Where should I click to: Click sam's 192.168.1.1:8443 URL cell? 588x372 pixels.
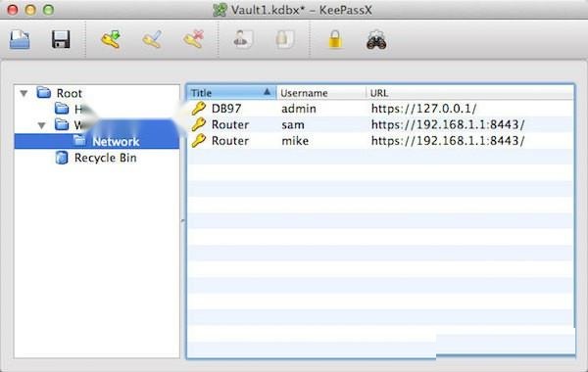(448, 124)
